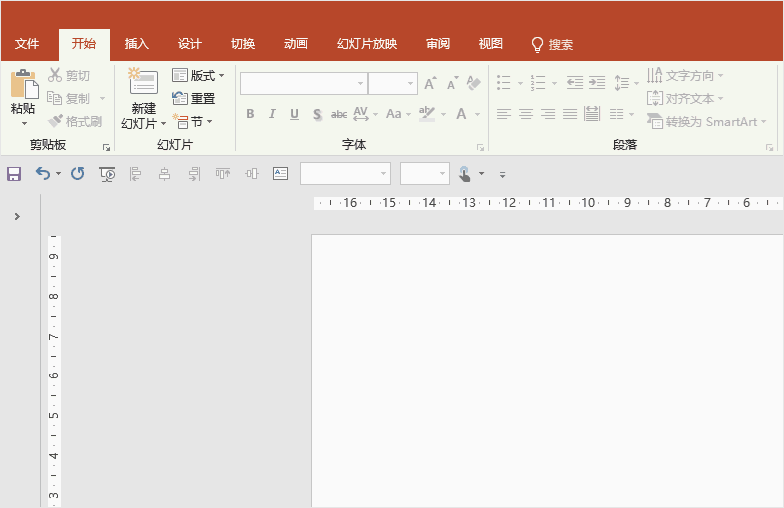Viewport: 784px width, 508px height.
Task: Click quick access align objects left icon
Action: click(x=136, y=174)
